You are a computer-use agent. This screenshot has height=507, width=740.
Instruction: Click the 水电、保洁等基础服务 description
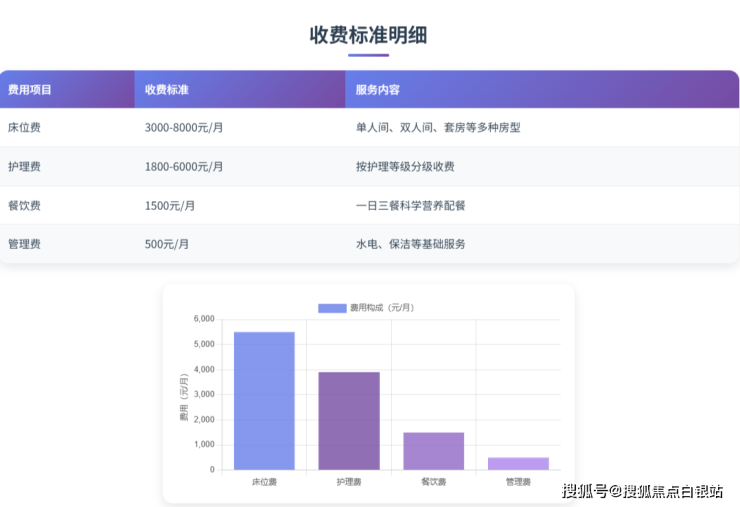click(410, 244)
